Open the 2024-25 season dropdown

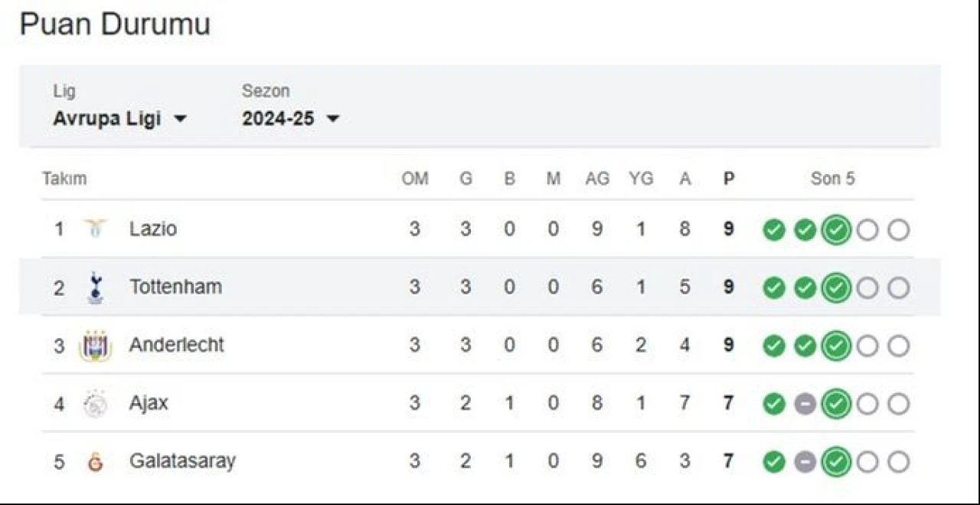pos(290,120)
